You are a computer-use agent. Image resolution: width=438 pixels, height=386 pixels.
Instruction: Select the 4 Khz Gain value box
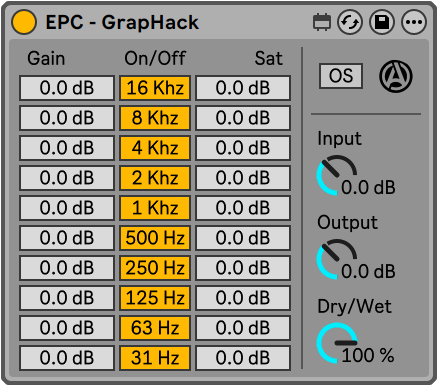pyautogui.click(x=67, y=148)
